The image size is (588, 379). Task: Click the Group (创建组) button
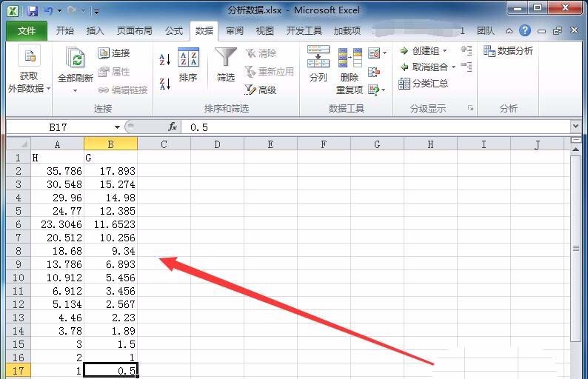[419, 50]
